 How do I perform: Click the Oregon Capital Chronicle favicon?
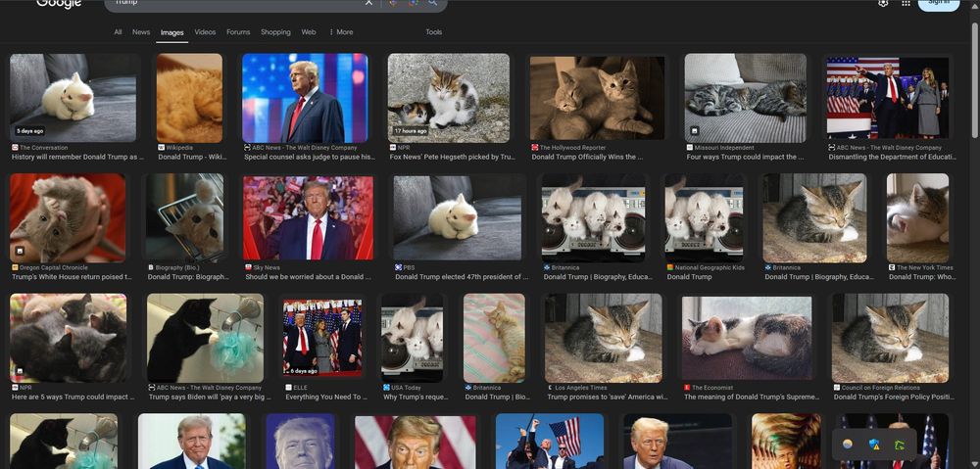pyautogui.click(x=15, y=267)
